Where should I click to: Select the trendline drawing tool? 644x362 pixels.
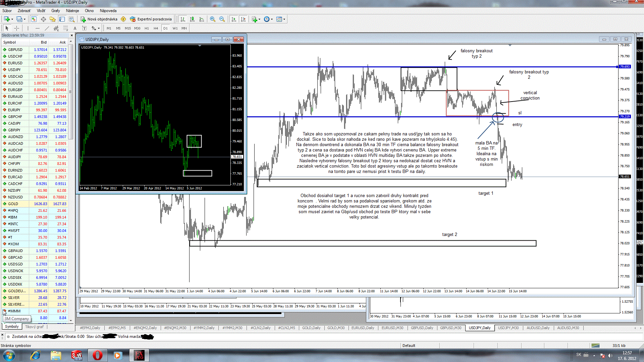(x=47, y=28)
